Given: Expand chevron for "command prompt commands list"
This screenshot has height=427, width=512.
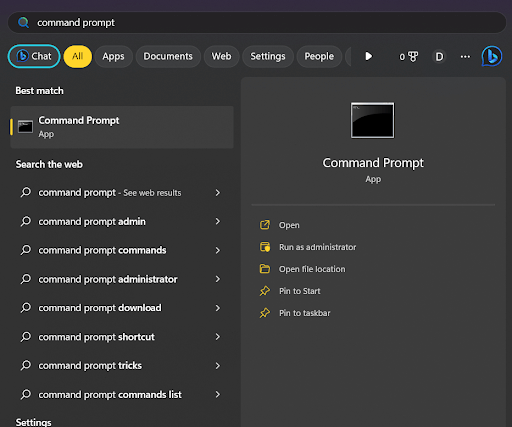Looking at the screenshot, I should [218, 395].
